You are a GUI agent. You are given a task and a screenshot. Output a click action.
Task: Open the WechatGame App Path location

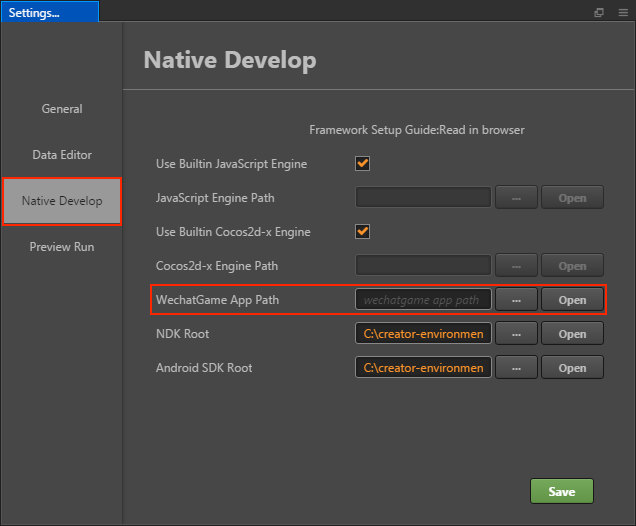click(x=572, y=300)
